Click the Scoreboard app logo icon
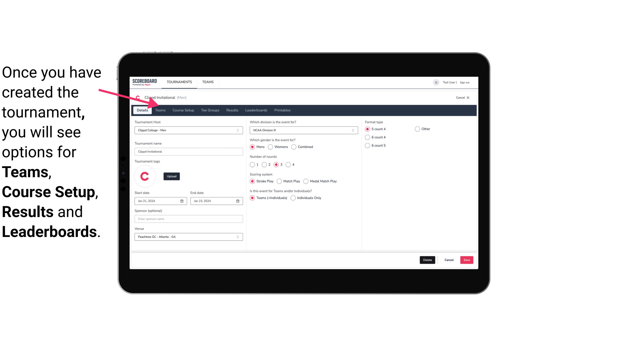The height and width of the screenshot is (346, 644). [x=145, y=82]
